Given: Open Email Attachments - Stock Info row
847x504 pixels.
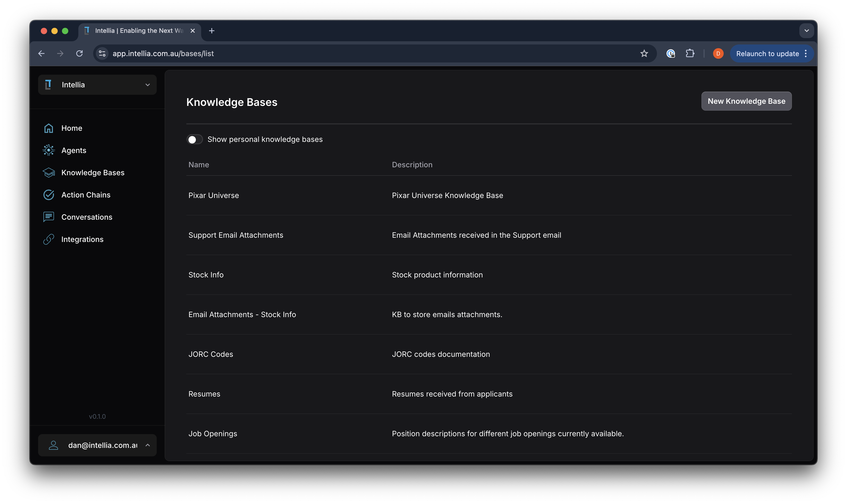Looking at the screenshot, I should 489,314.
